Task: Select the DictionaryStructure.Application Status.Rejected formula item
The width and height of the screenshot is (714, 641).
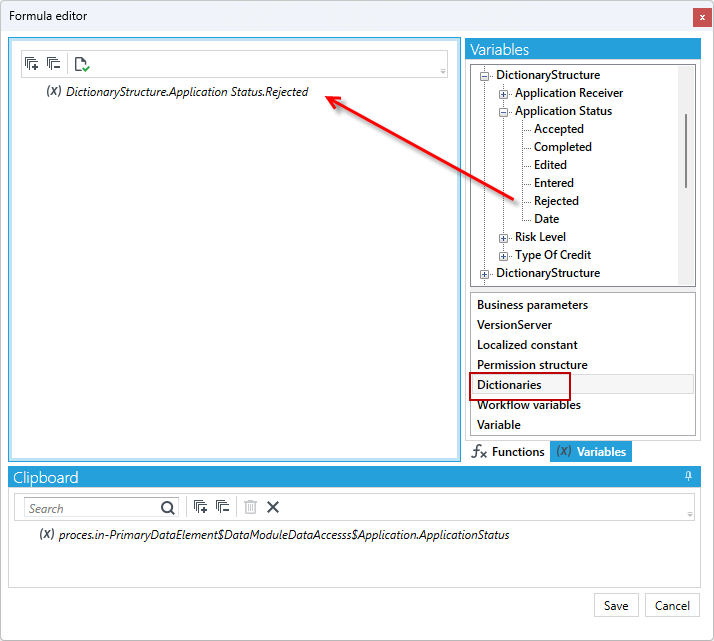Action: (187, 92)
